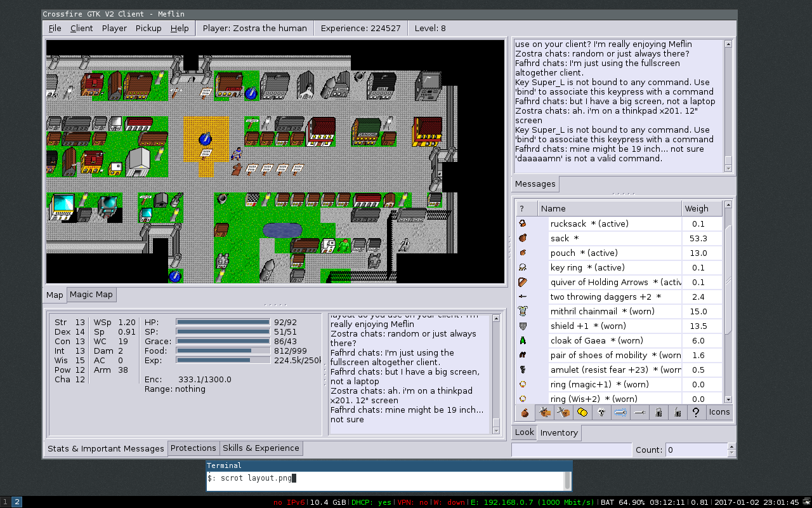Viewport: 812px width, 508px height.
Task: Select the question mark unidentified filter tab
Action: [x=697, y=412]
